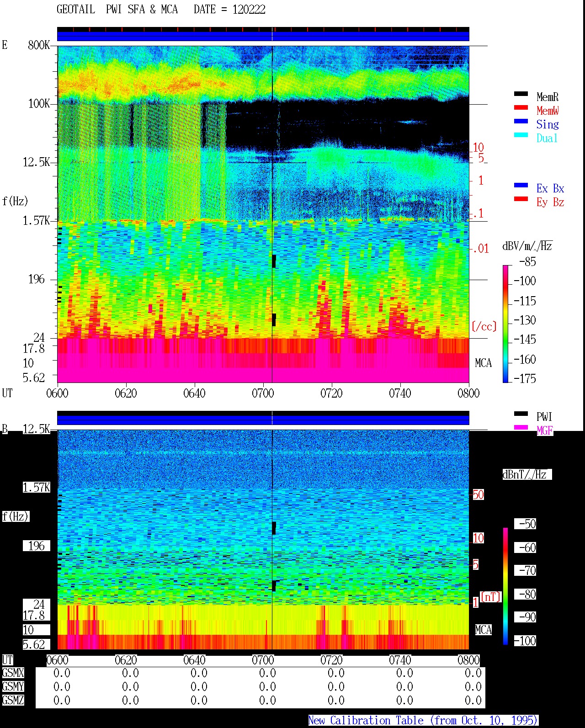This screenshot has width=585, height=728.
Task: Click the GEOTAIL PWI SFA & MCA title
Action: point(117,10)
